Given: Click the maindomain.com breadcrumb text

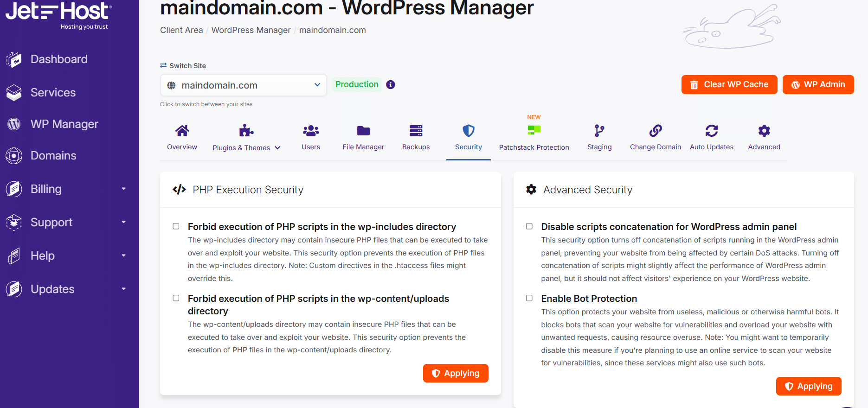Looking at the screenshot, I should [x=333, y=30].
